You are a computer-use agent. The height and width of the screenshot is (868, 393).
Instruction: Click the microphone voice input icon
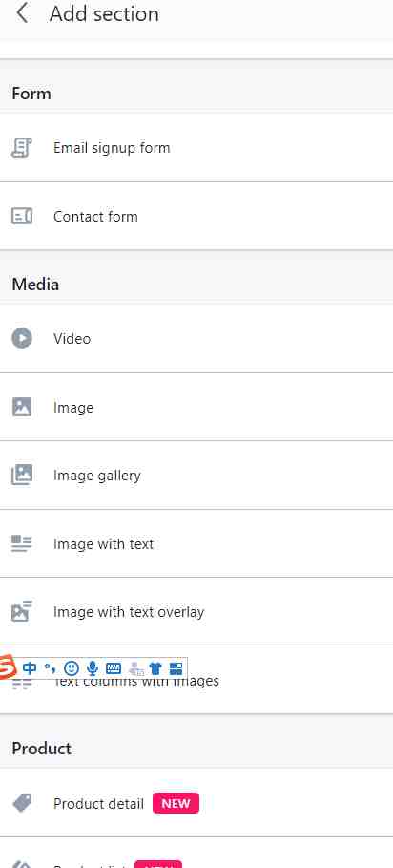93,668
